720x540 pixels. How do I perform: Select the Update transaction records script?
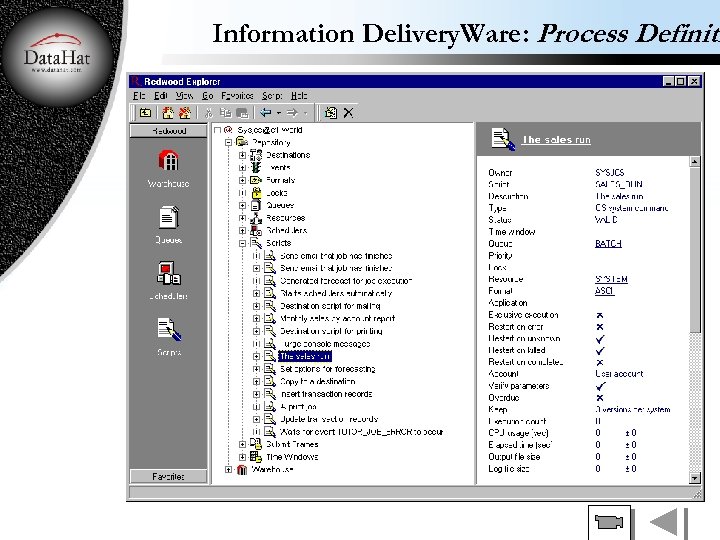point(329,419)
